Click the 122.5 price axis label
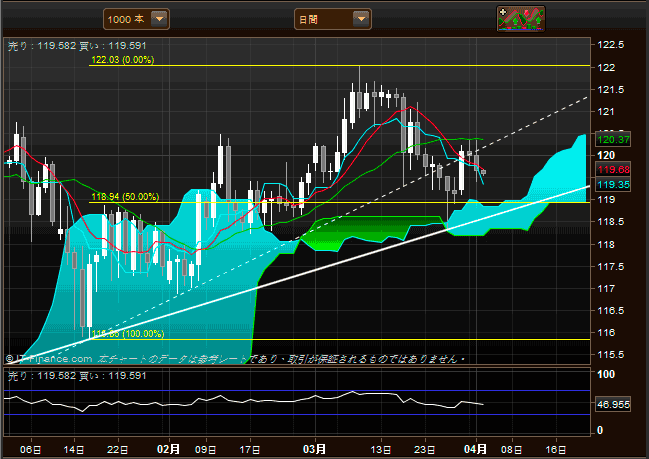649x459 pixels. 611,45
